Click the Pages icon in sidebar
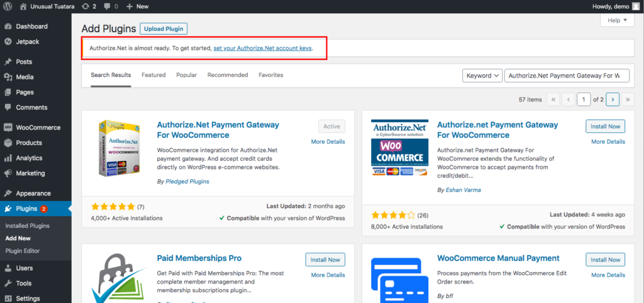 click(x=8, y=92)
